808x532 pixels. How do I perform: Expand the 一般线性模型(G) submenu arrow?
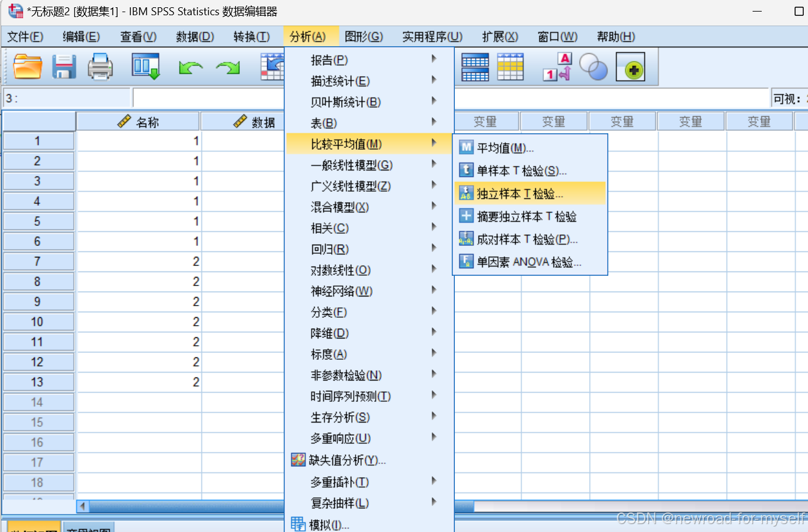point(434,164)
